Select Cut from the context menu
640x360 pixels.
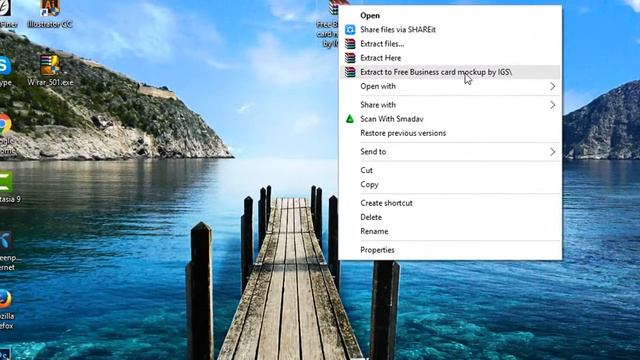(450, 170)
